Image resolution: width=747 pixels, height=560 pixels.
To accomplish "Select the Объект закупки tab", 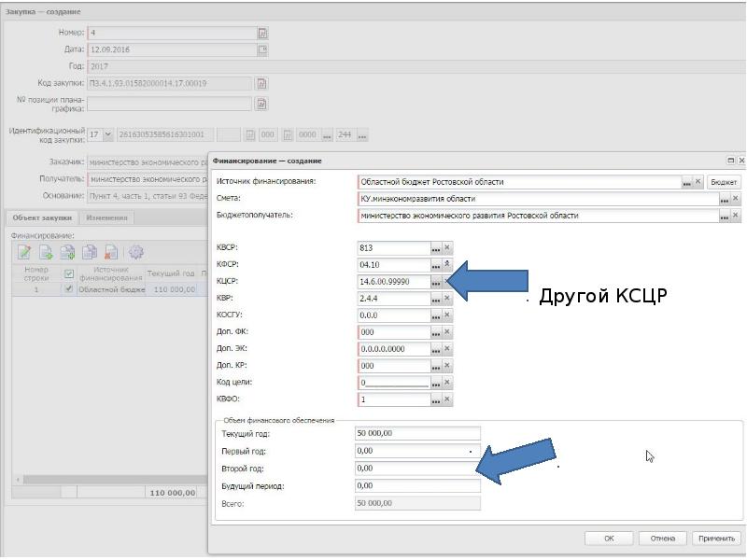I will (x=42, y=217).
